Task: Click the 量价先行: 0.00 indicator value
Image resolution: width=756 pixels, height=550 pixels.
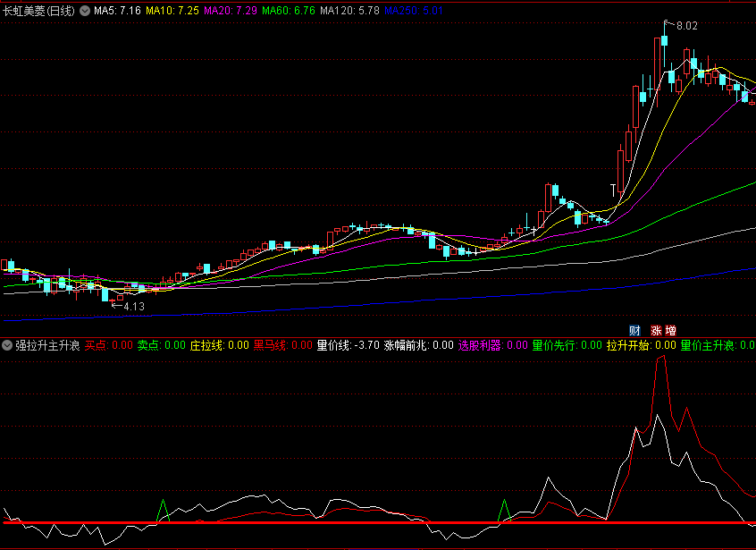Action: point(567,345)
